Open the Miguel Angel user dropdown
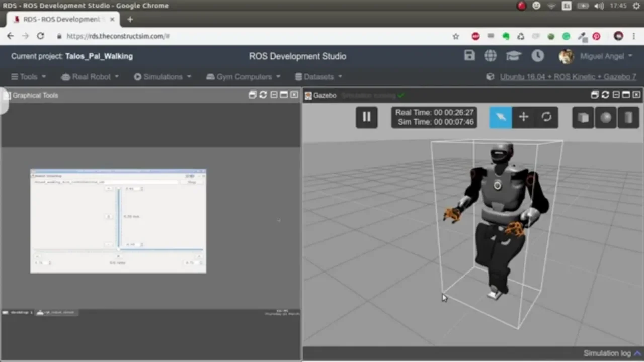This screenshot has width=644, height=362. (x=606, y=56)
